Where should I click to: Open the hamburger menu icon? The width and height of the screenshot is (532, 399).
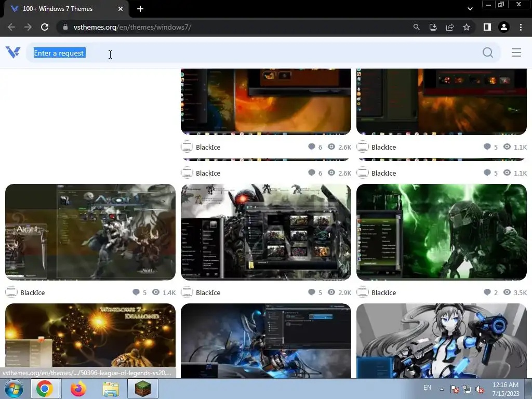coord(516,52)
